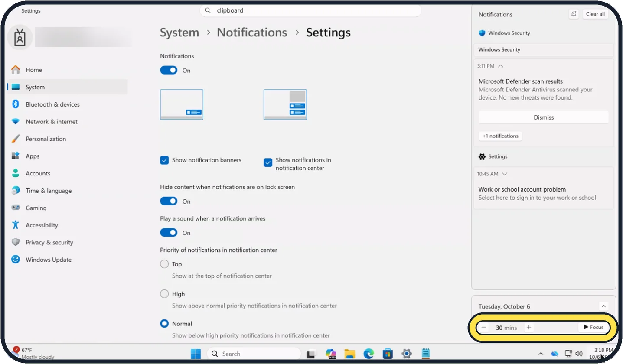Launch Microsoft 365 Copilot from taskbar
The height and width of the screenshot is (364, 623).
coord(331,354)
